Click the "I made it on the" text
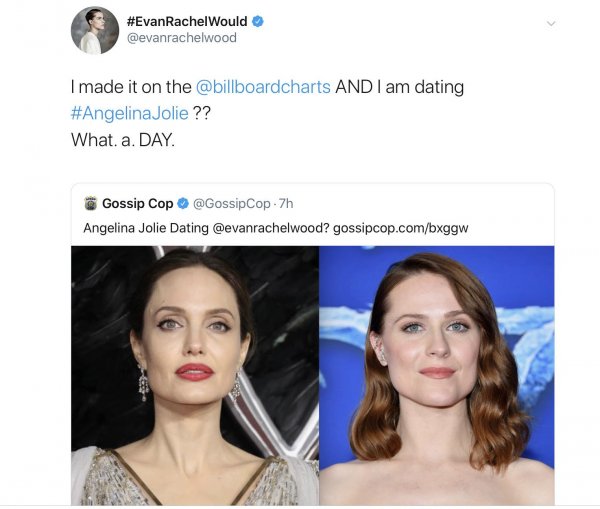Viewport: 600px width, 509px height. [130, 87]
